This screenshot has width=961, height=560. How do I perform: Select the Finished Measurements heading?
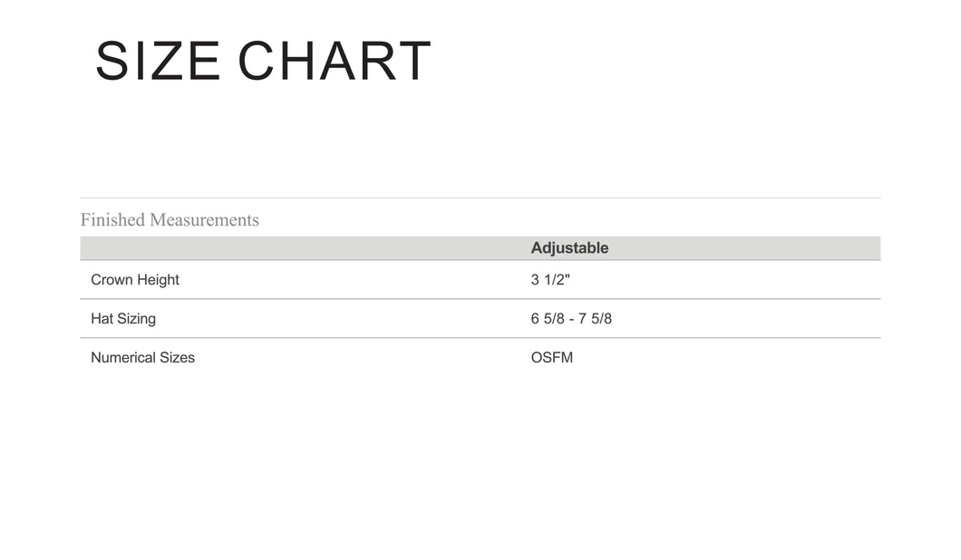(170, 220)
